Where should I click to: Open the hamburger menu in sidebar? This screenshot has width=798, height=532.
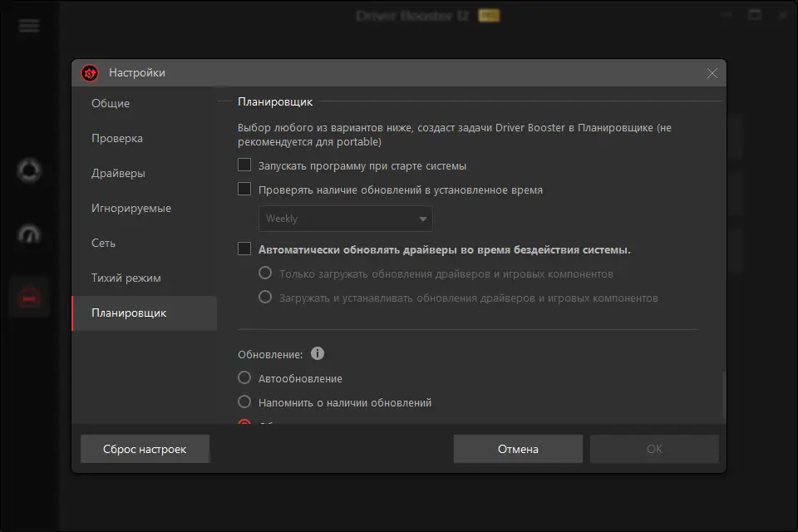28,26
